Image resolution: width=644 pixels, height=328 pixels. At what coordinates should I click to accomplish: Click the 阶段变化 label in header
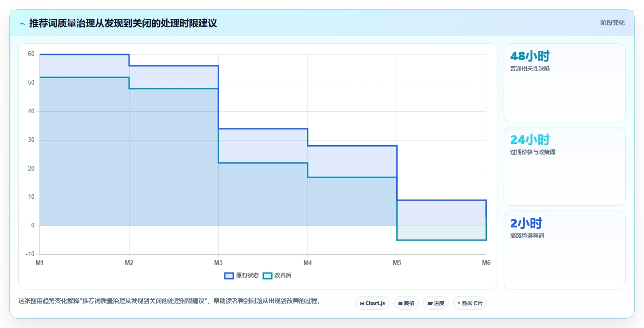point(612,23)
